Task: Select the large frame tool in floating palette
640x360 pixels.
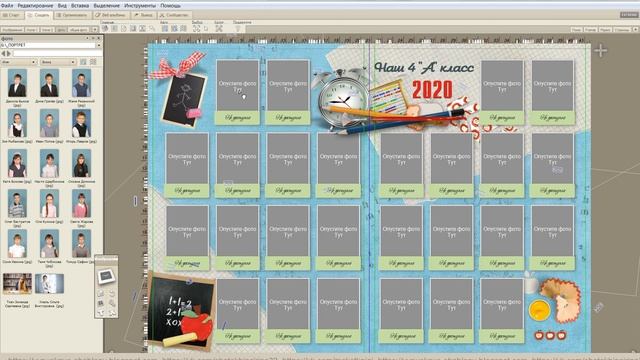Action: pyautogui.click(x=106, y=276)
